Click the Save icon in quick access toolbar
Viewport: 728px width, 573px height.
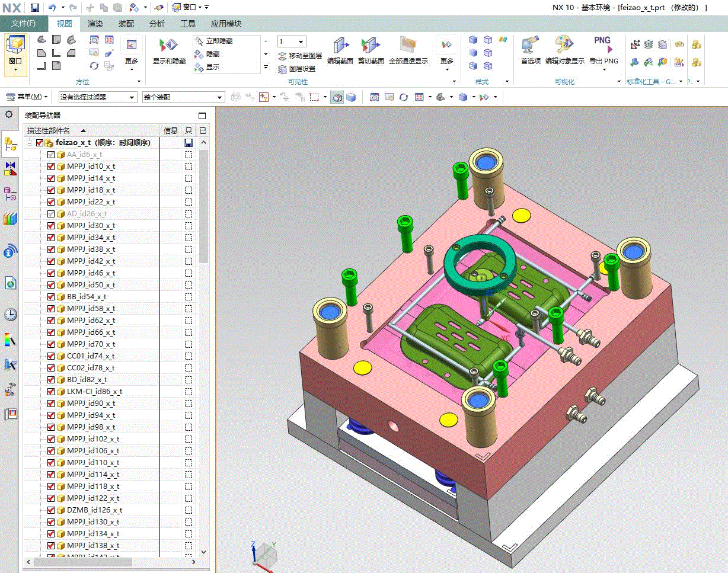click(x=35, y=7)
